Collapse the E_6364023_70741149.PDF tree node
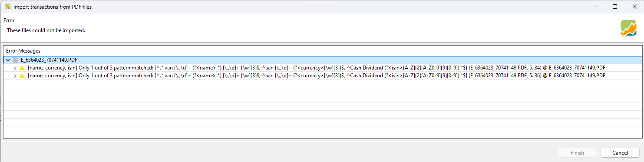 (x=7, y=60)
